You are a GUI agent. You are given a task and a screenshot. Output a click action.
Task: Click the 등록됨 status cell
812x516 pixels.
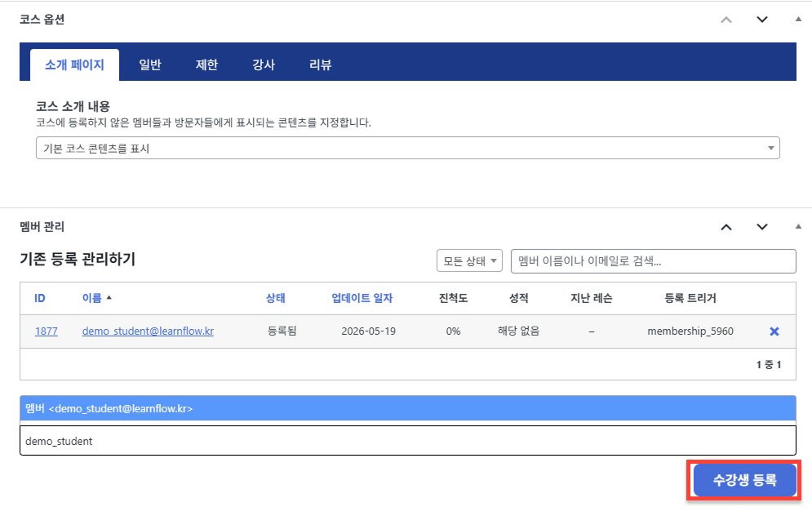[282, 331]
